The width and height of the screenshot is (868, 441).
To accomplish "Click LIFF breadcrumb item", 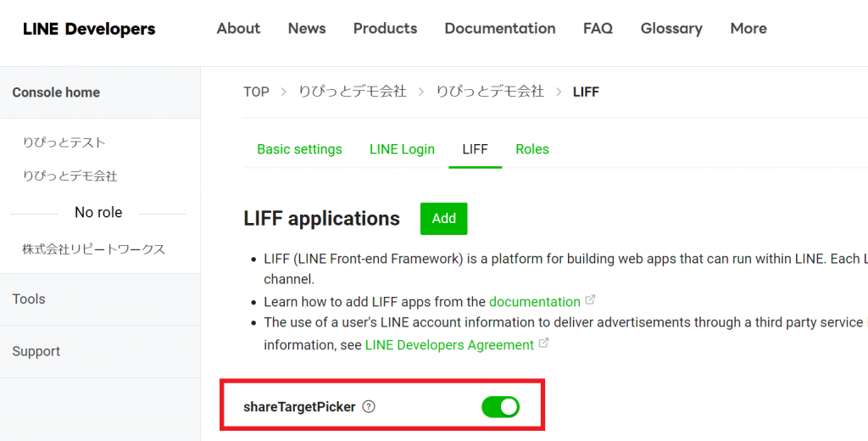I will tap(587, 92).
